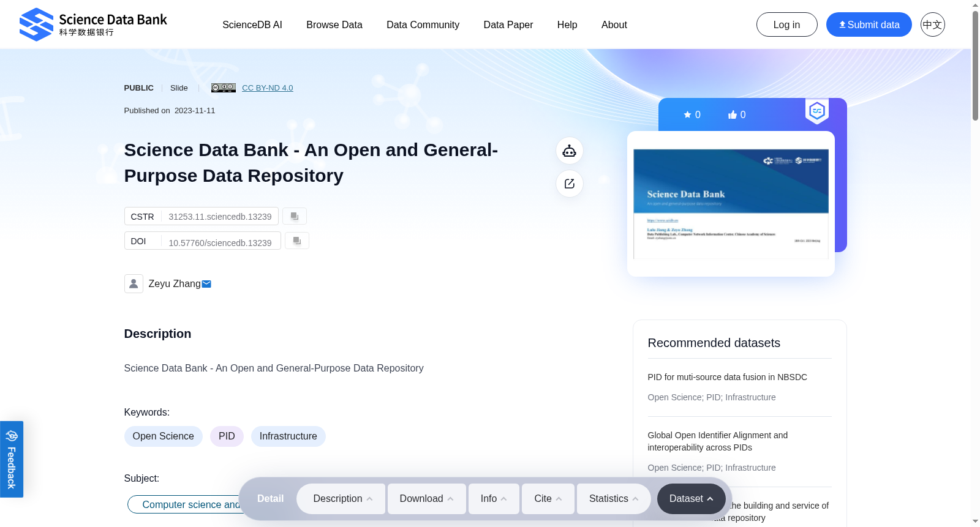Open Browse Data menu
The image size is (980, 527).
[x=334, y=25]
